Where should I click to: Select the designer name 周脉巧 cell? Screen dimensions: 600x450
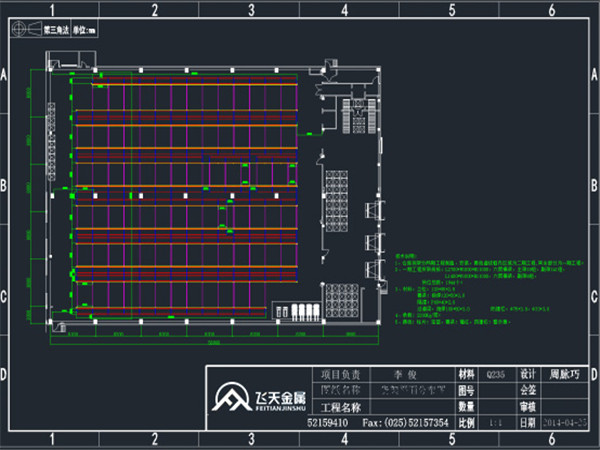(x=564, y=373)
